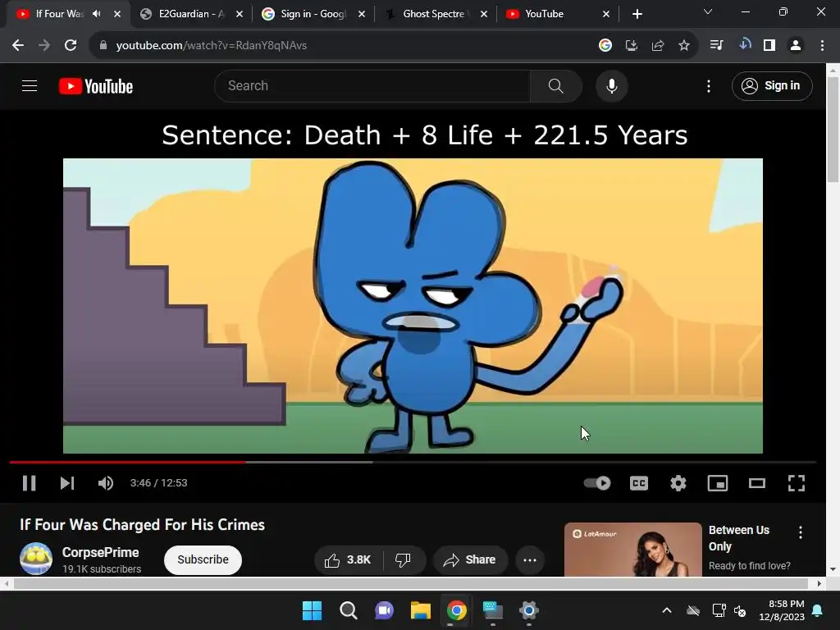840x630 pixels.
Task: Click the Between Us Only ad title
Action: point(739,538)
